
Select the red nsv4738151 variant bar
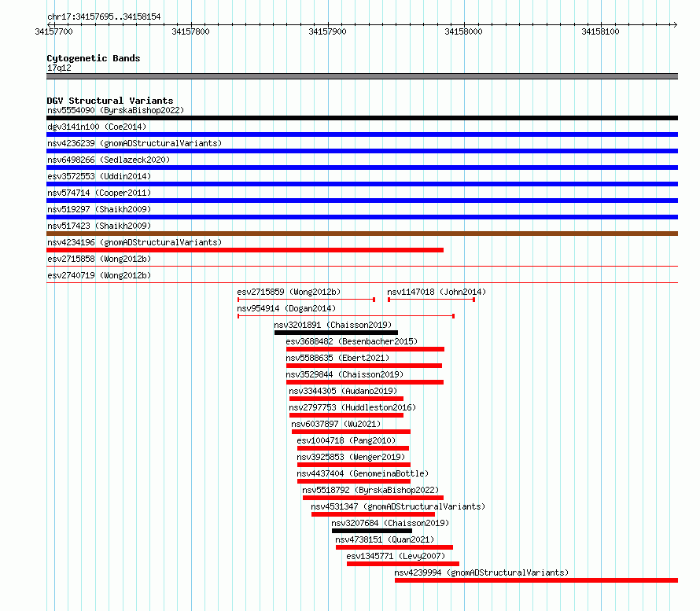click(394, 547)
